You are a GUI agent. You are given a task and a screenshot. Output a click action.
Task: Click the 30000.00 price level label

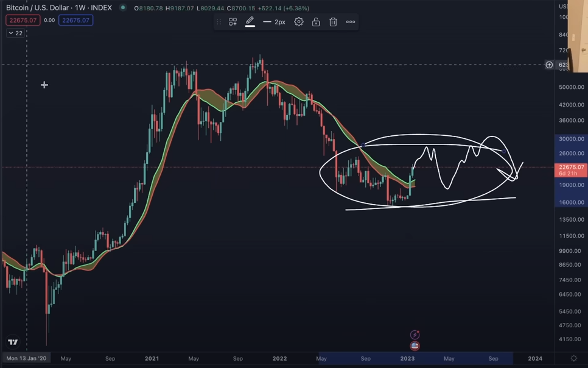tap(572, 139)
